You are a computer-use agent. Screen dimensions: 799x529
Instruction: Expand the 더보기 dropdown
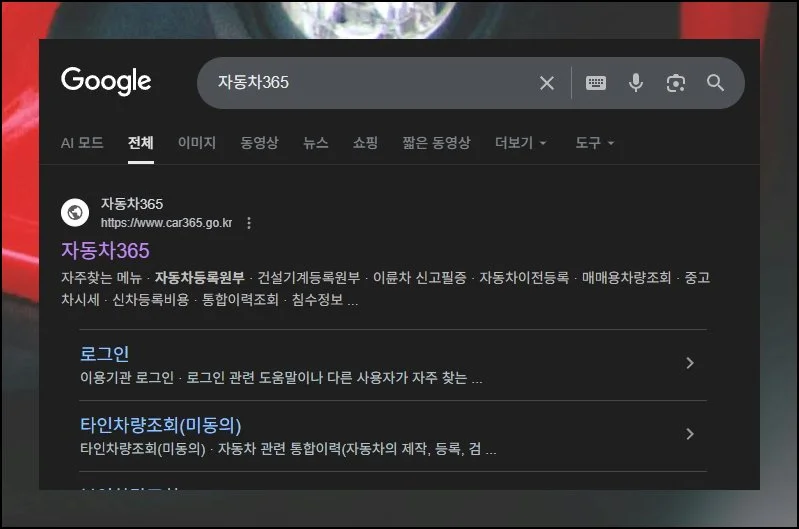(x=521, y=143)
